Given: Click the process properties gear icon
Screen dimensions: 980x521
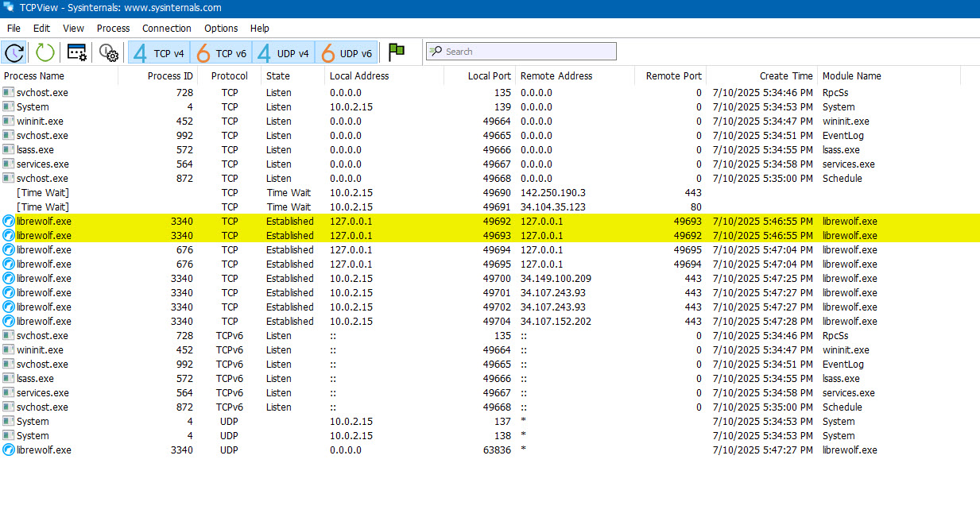Looking at the screenshot, I should [109, 52].
